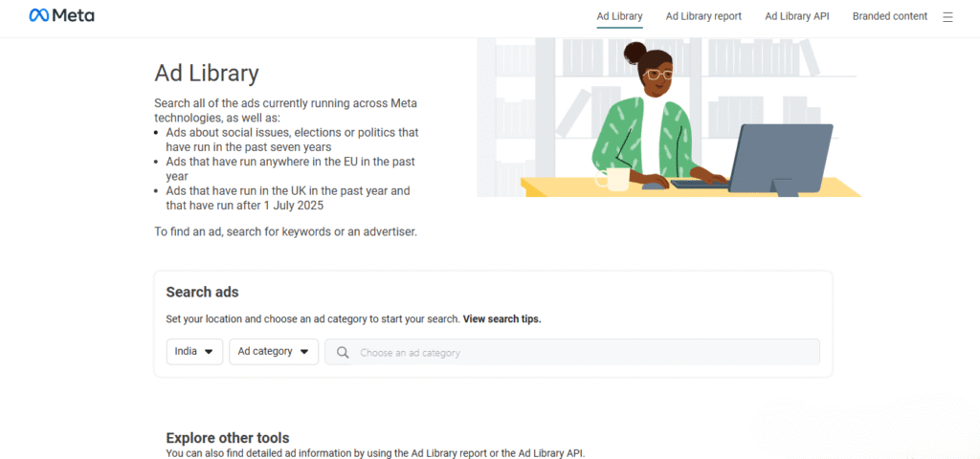Expand the Ad category dropdown
The width and height of the screenshot is (980, 459).
(274, 352)
